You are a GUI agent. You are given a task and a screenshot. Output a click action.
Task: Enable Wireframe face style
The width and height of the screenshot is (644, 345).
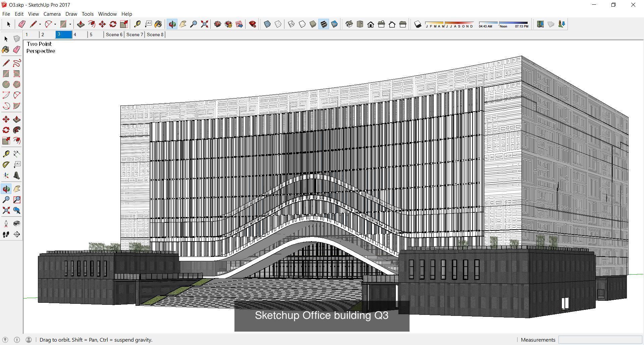291,24
